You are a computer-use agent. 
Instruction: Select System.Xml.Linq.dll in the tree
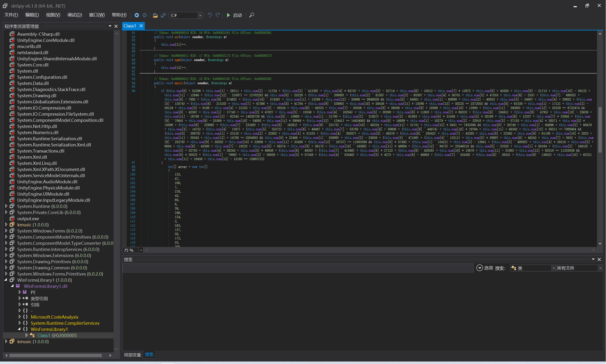point(37,163)
